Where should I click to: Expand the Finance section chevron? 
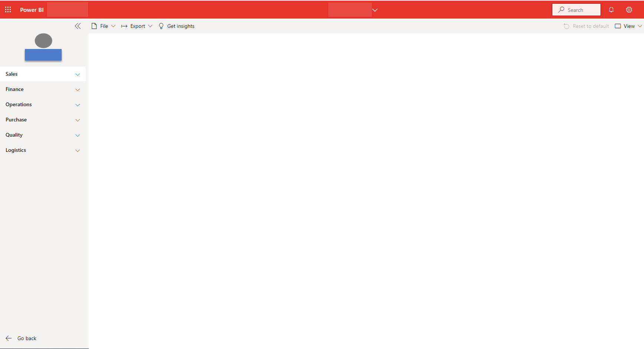pyautogui.click(x=78, y=89)
